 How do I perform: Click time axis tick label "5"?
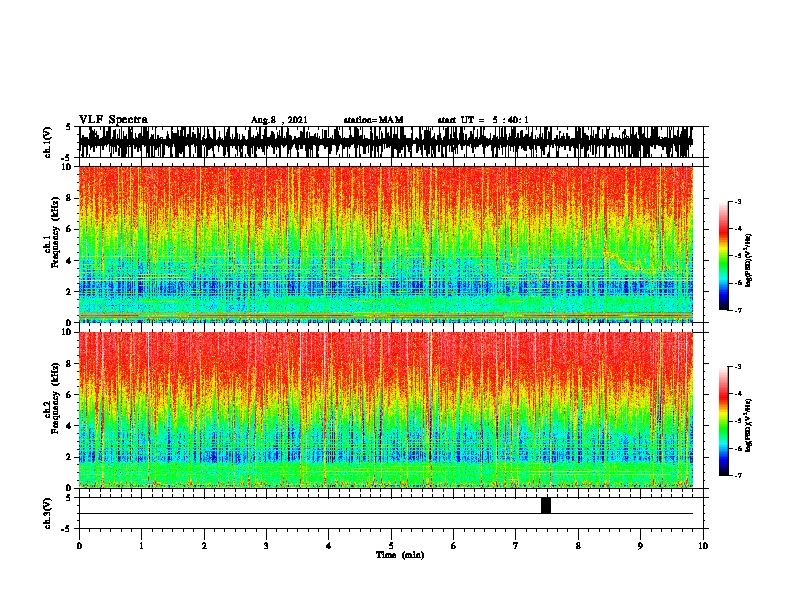click(x=391, y=546)
